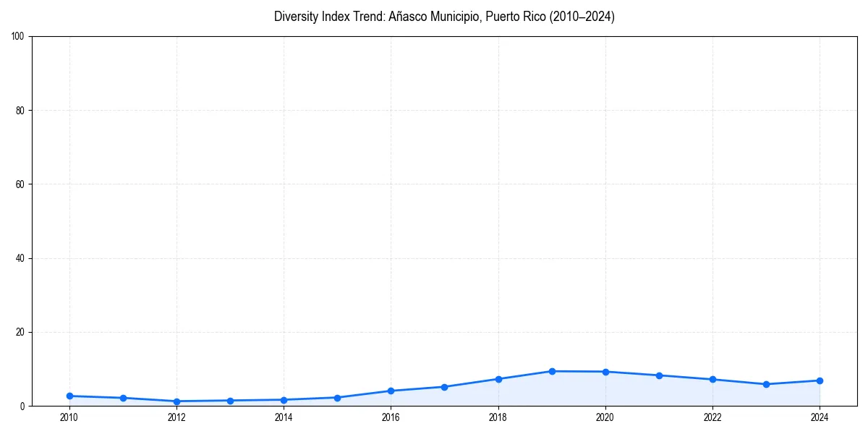Select the 2017 data point marker
The image size is (868, 434).
[443, 387]
